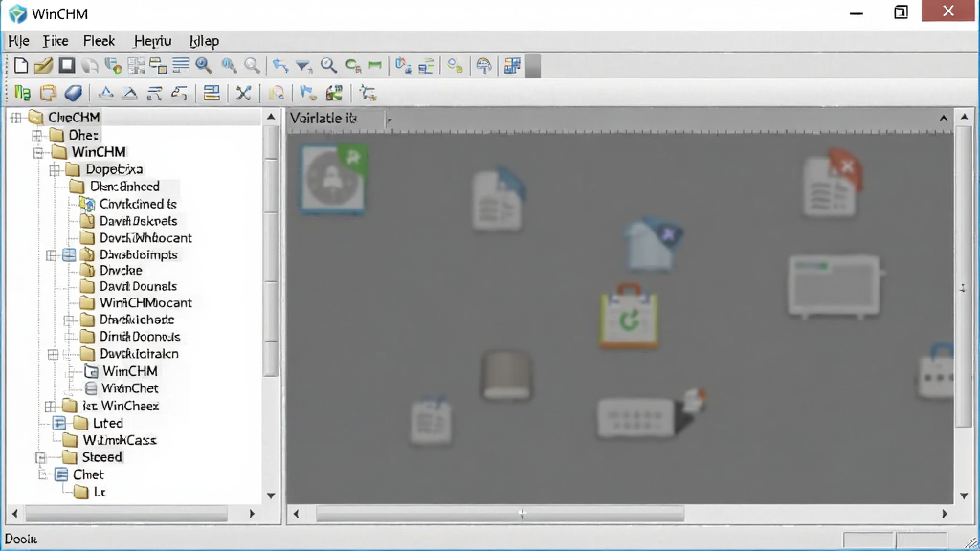Screen dimensions: 980x551
Task: Click the shopping bag with green arrow icon
Action: [629, 316]
